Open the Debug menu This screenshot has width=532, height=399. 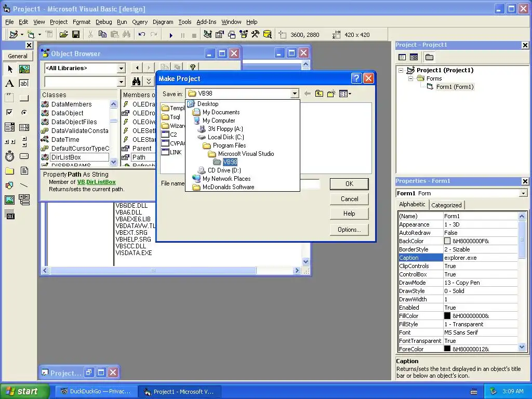click(x=103, y=22)
